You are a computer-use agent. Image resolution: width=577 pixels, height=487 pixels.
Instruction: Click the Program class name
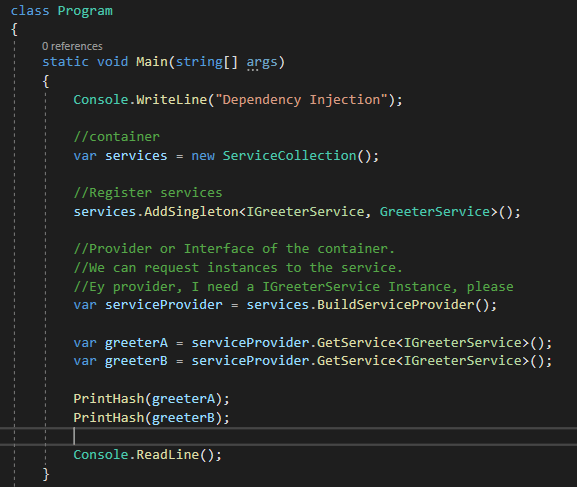85,11
